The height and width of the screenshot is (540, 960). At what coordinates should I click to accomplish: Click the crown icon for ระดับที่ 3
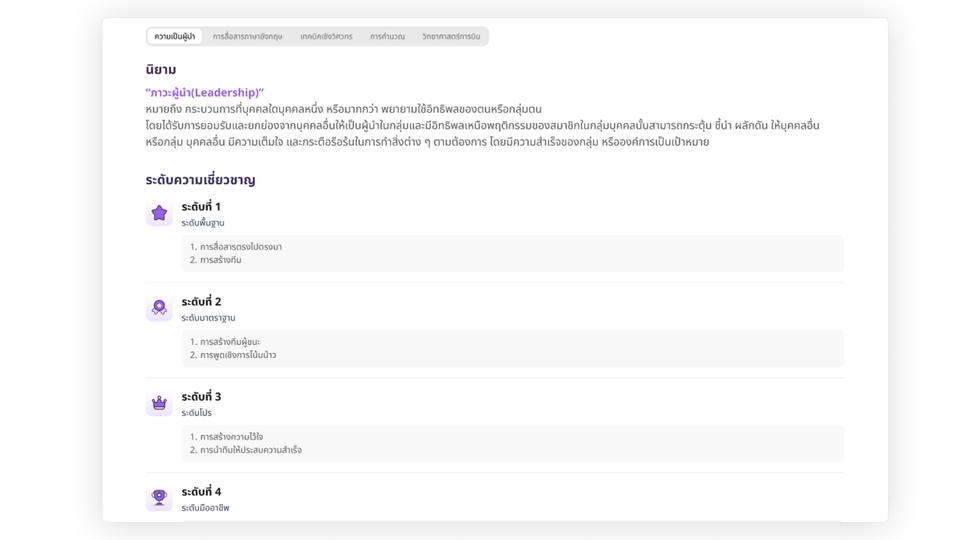159,403
